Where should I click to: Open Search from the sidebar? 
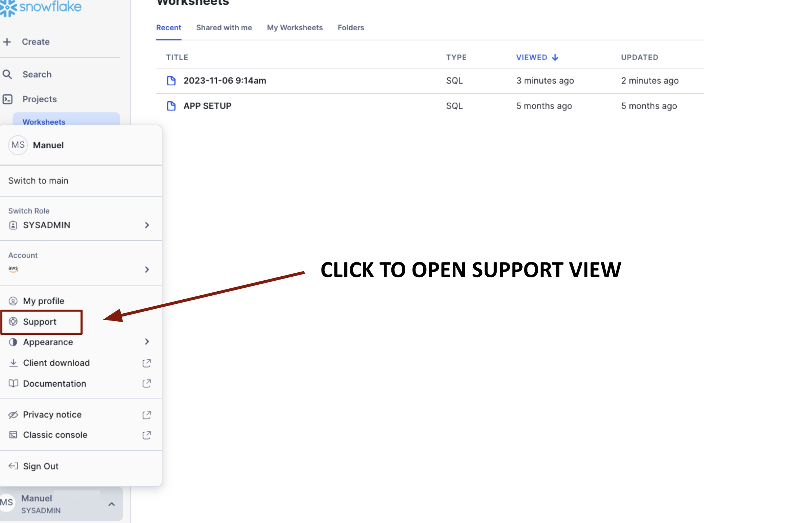coord(37,74)
